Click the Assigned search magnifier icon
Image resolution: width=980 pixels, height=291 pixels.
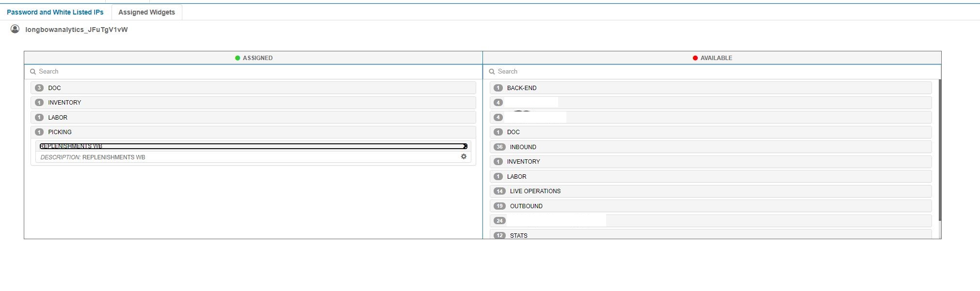pos(33,72)
